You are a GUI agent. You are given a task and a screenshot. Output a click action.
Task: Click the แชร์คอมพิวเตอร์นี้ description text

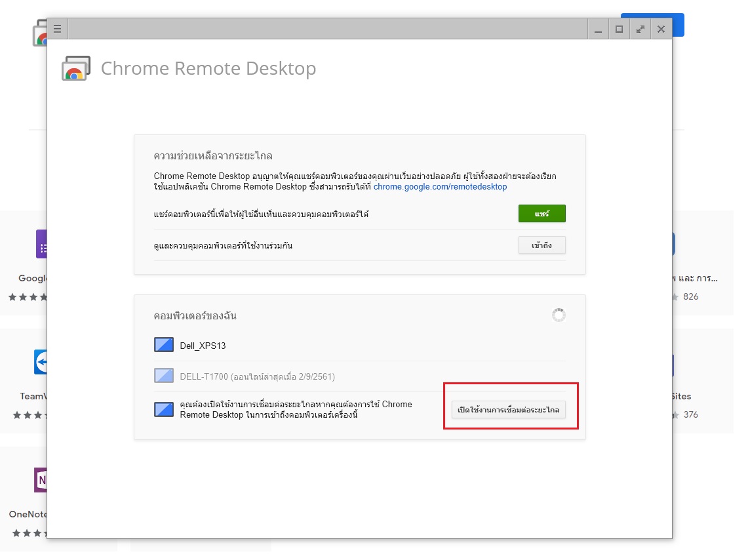point(262,214)
